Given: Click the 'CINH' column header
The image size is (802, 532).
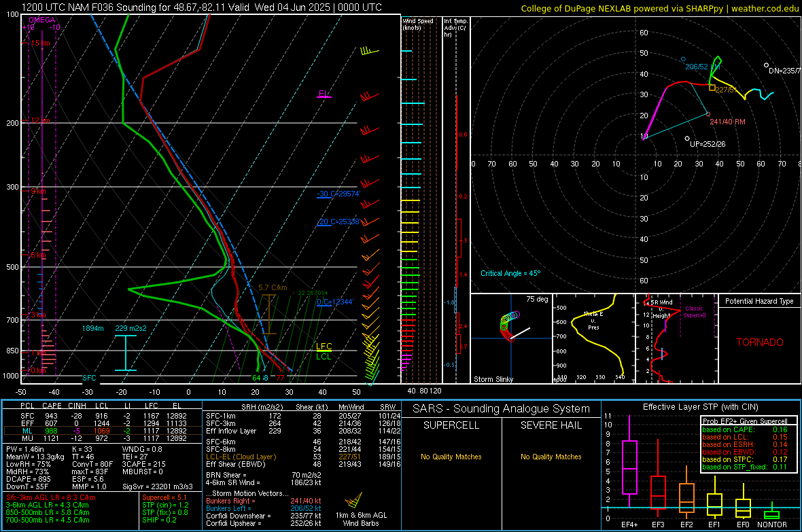Looking at the screenshot, I should [77, 406].
